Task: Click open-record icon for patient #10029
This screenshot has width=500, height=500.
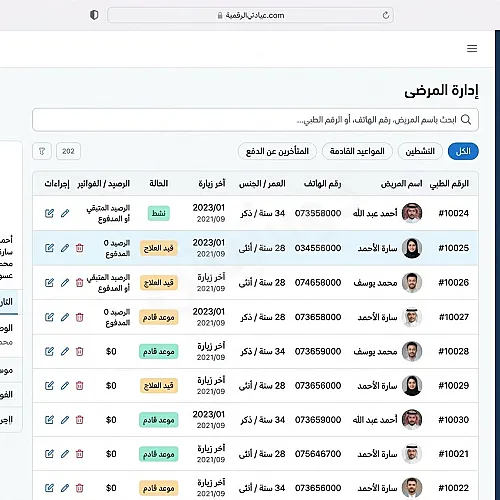Action: (49, 386)
